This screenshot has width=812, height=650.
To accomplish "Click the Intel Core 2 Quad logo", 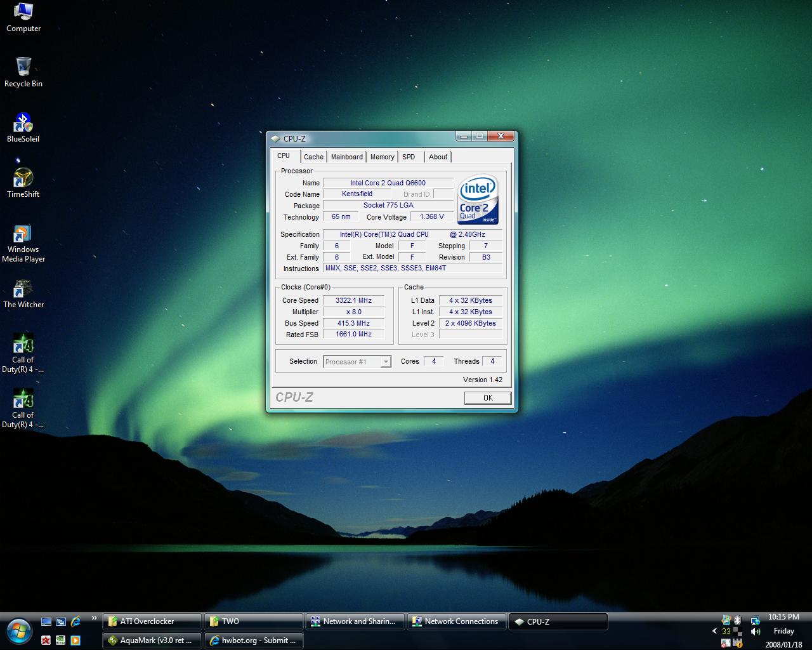I will [478, 199].
